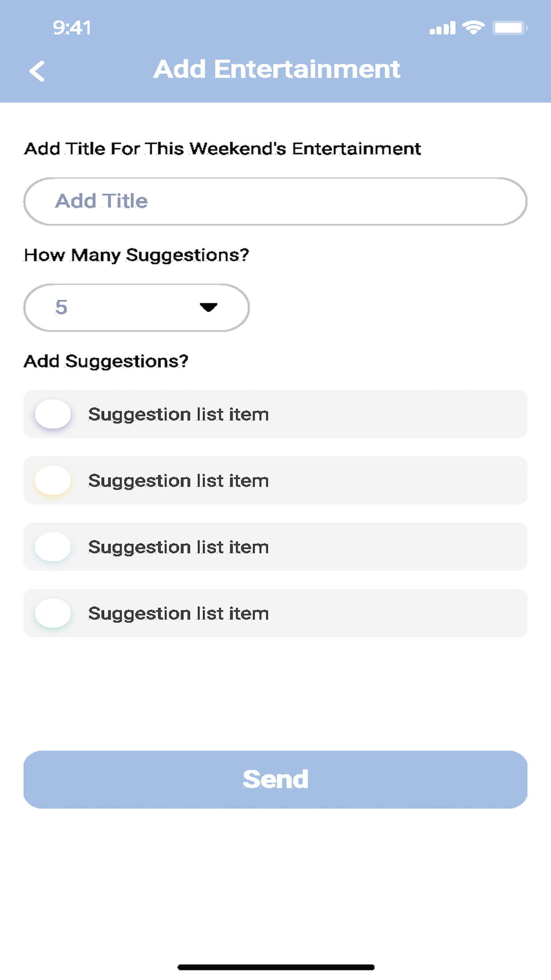Select second suggestion's yellow-tinted radio circle
The width and height of the screenshot is (551, 980).
click(53, 480)
